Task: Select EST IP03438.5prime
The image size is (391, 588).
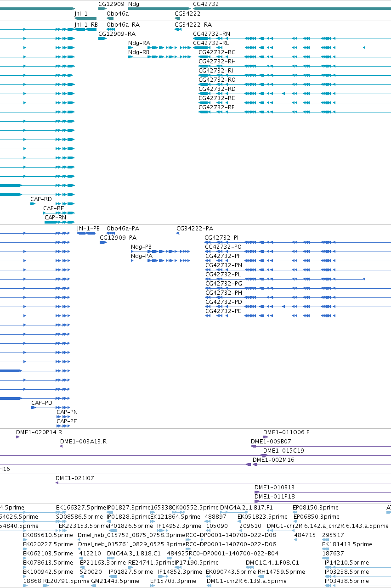Action: [x=347, y=581]
